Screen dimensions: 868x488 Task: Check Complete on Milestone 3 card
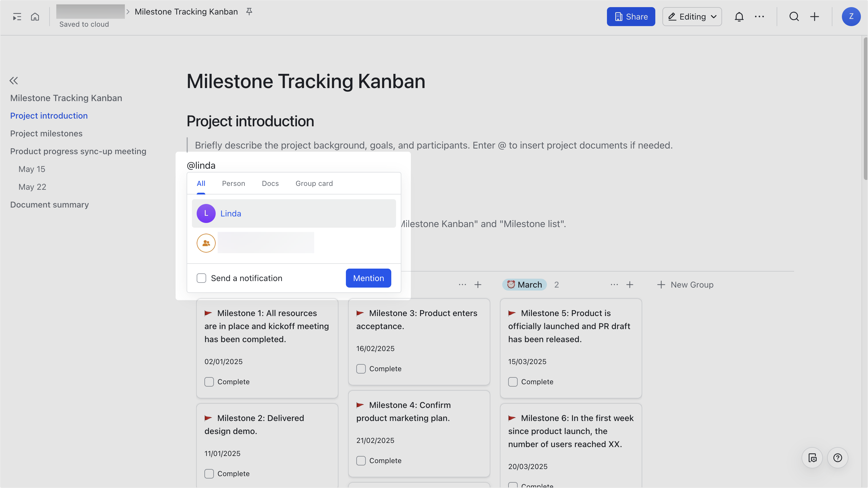(361, 369)
